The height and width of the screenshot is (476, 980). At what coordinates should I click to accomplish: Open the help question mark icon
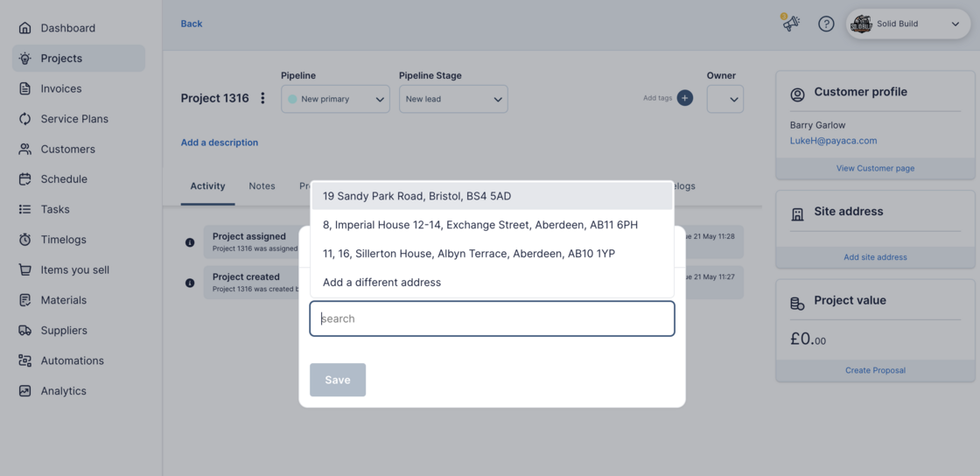[x=826, y=24]
